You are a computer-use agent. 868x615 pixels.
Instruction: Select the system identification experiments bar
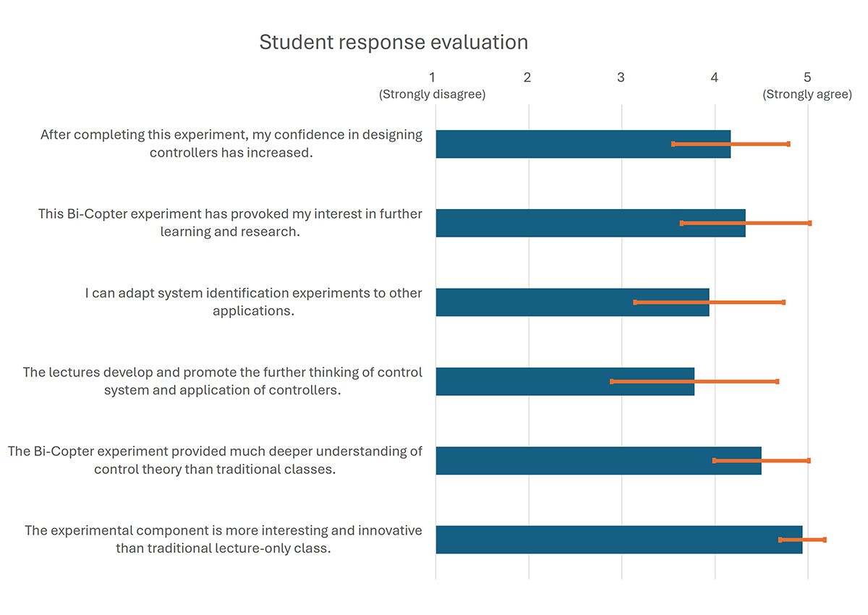point(535,302)
